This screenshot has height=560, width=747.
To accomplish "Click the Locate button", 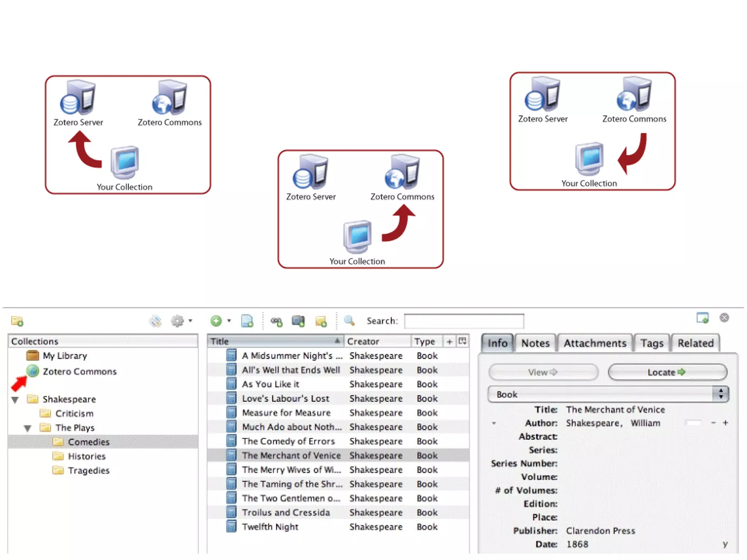I will pyautogui.click(x=667, y=372).
